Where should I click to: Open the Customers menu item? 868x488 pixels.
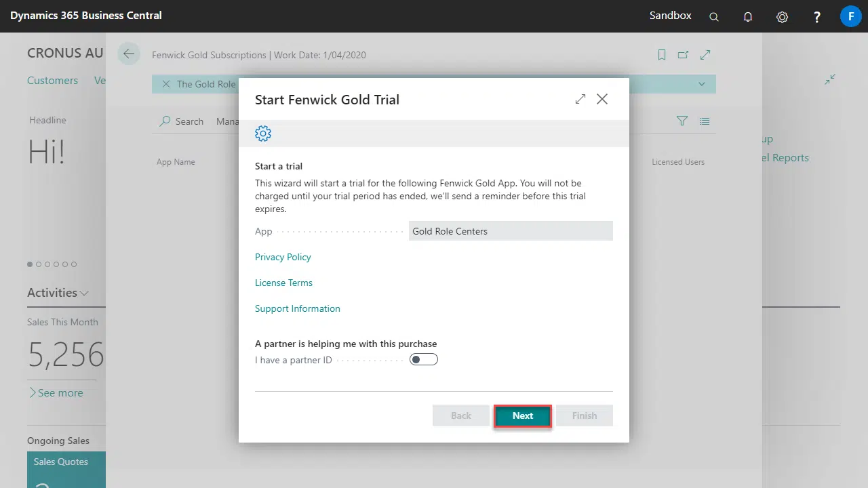click(x=52, y=81)
